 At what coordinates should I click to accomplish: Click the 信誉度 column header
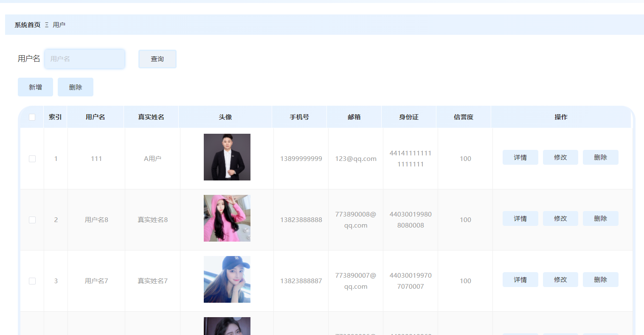(464, 117)
